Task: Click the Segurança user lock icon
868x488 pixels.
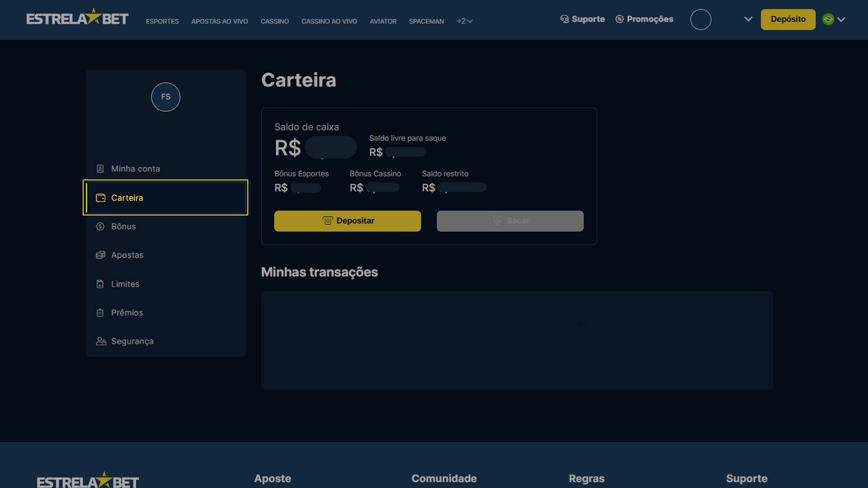Action: point(101,341)
